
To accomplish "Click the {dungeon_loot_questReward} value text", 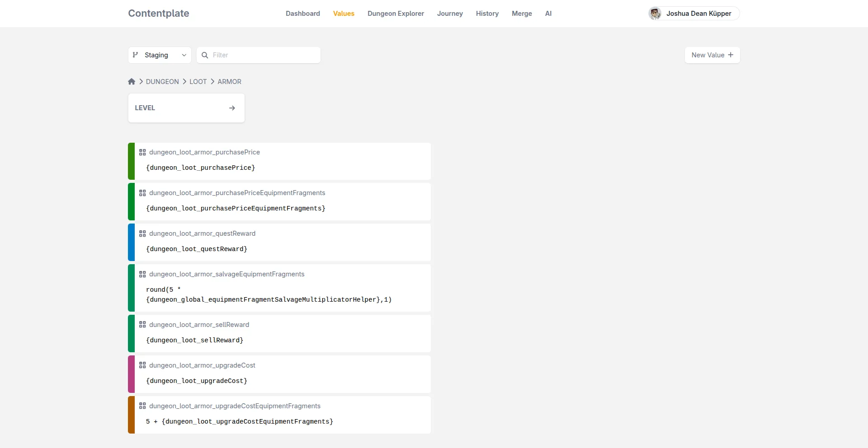I will [197, 249].
